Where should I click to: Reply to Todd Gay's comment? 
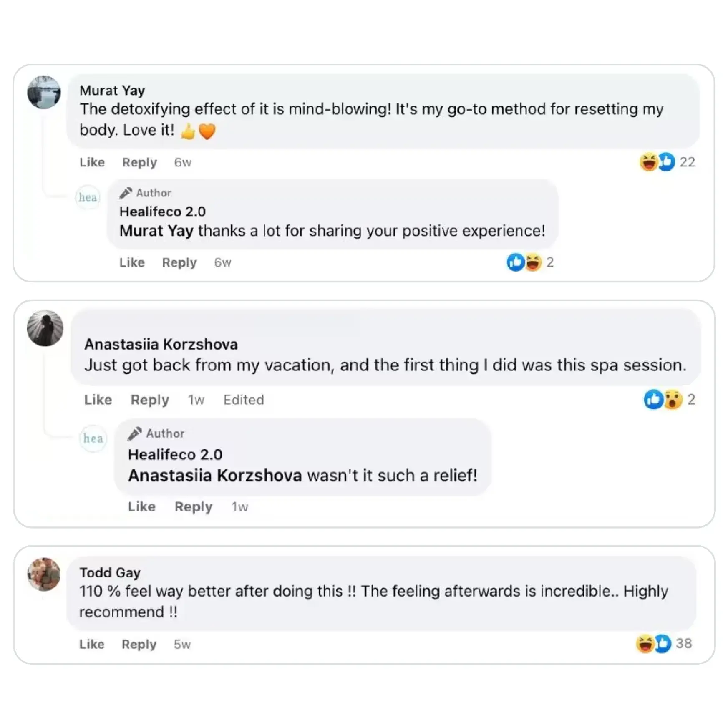tap(139, 644)
